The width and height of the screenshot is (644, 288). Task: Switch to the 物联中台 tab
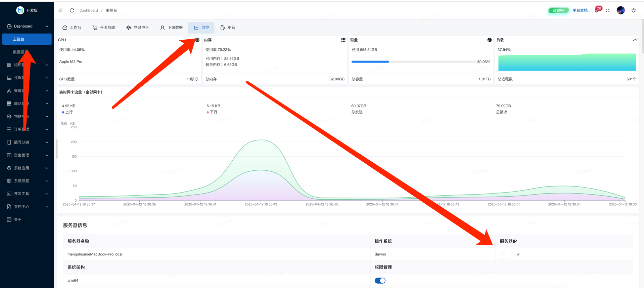[x=138, y=28]
